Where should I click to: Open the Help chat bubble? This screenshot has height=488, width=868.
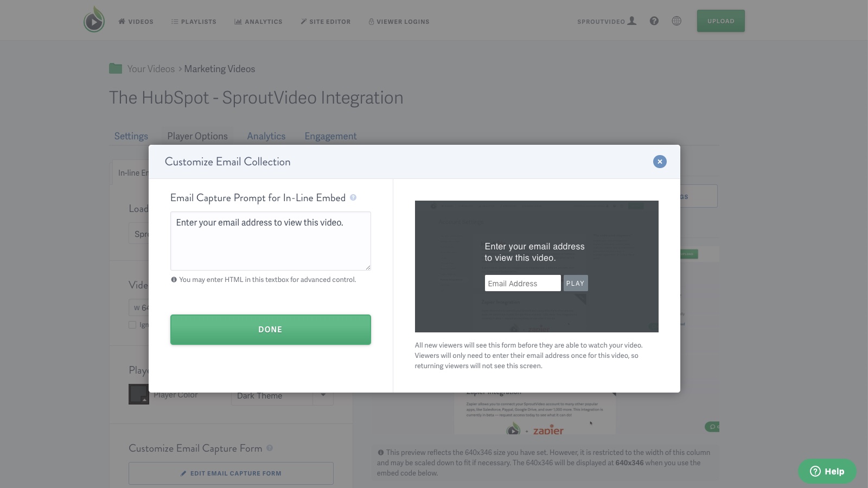[827, 471]
